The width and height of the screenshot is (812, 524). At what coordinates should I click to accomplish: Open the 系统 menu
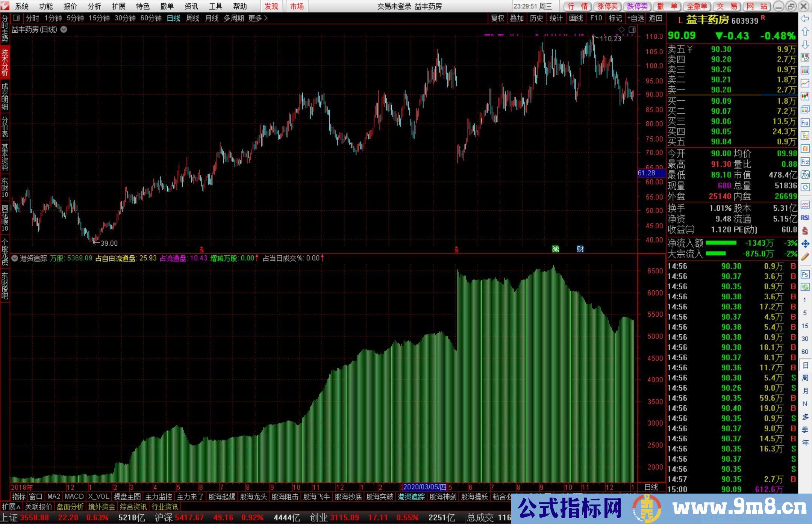pos(22,6)
